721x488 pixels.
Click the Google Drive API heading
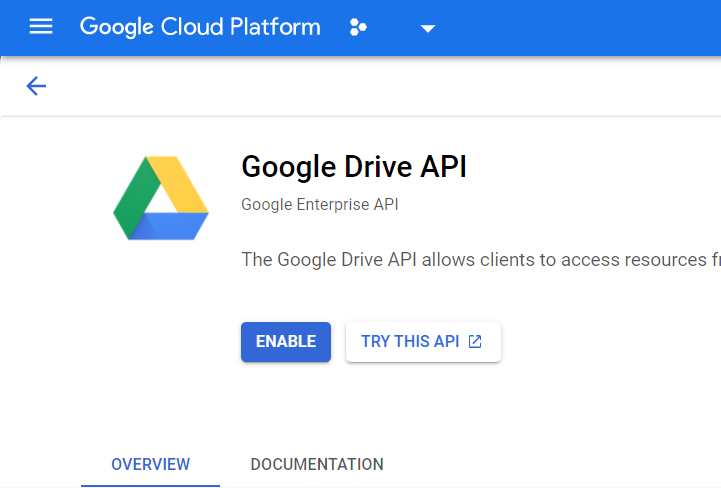point(354,166)
